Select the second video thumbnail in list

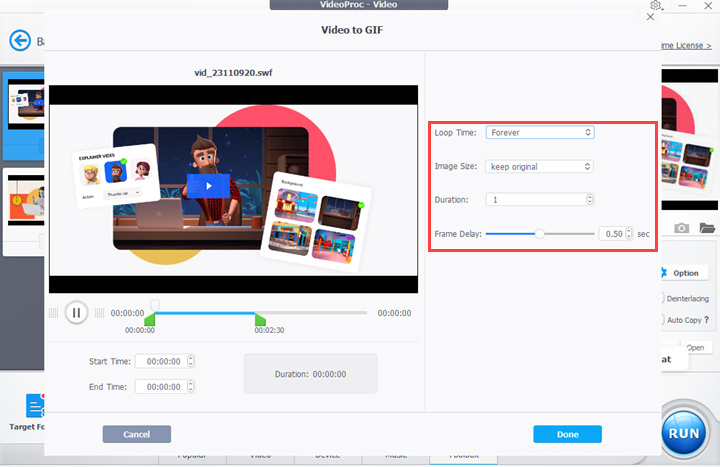pyautogui.click(x=26, y=200)
